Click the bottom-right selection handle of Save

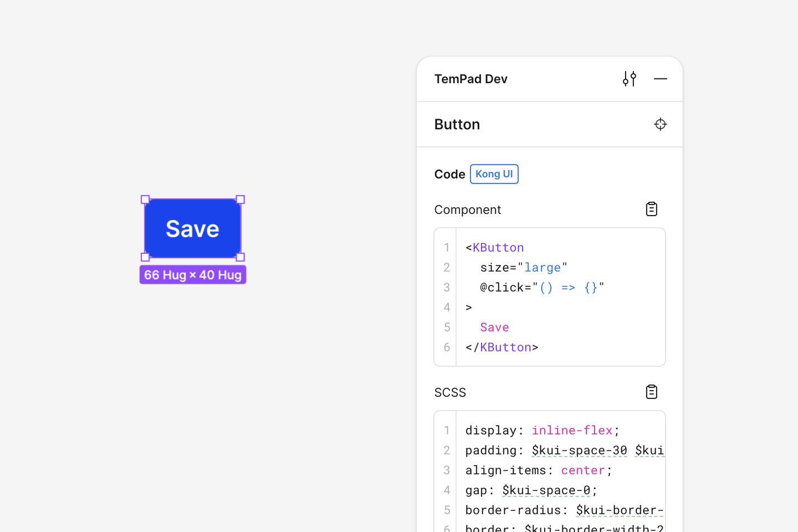tap(241, 257)
